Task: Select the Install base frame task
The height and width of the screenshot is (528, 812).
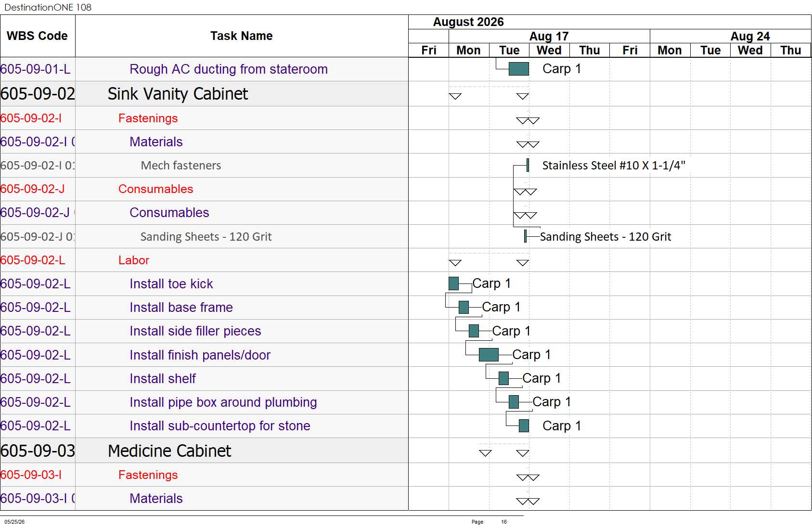Action: pos(181,308)
